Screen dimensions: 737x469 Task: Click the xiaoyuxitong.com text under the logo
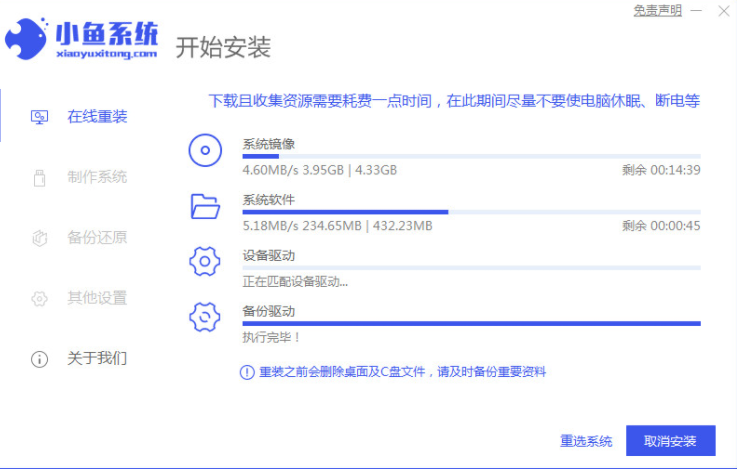point(107,54)
